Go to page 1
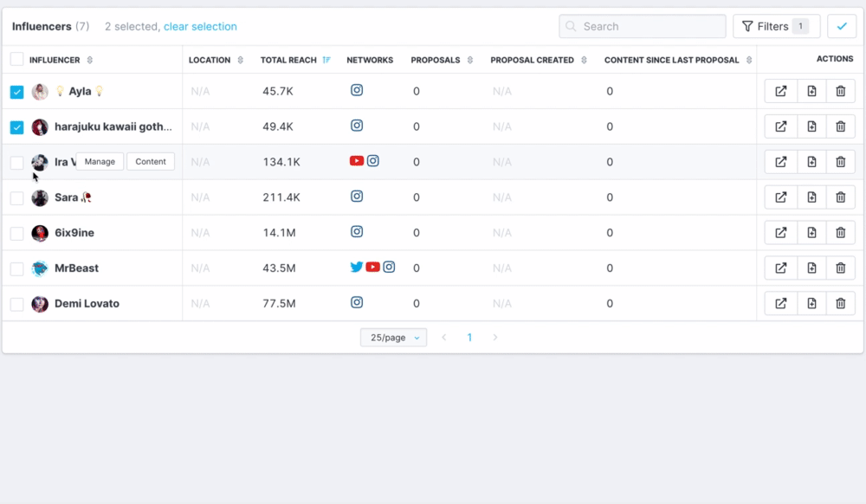The image size is (866, 504). (469, 337)
